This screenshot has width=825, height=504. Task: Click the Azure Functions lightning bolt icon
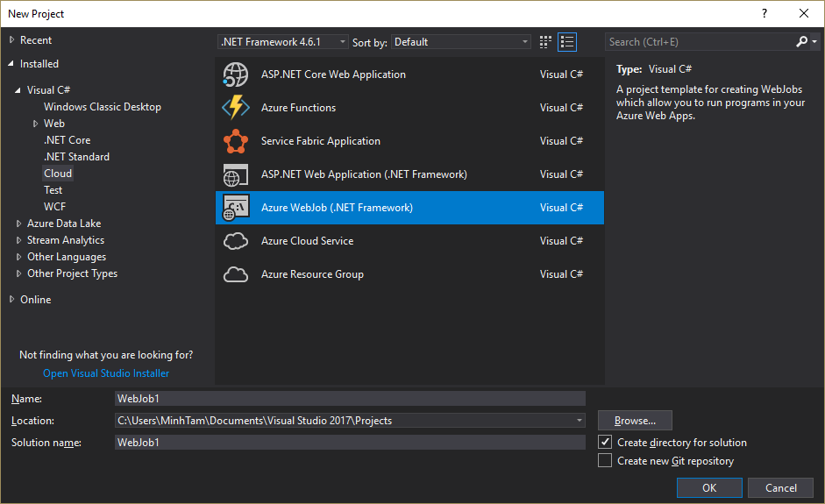pos(235,108)
